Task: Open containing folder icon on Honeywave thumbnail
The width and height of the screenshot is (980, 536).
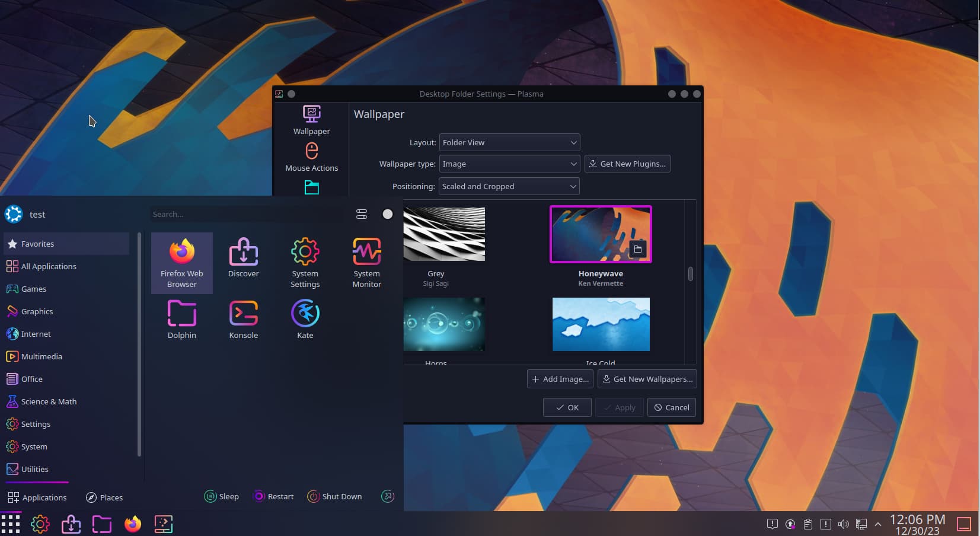Action: point(638,249)
